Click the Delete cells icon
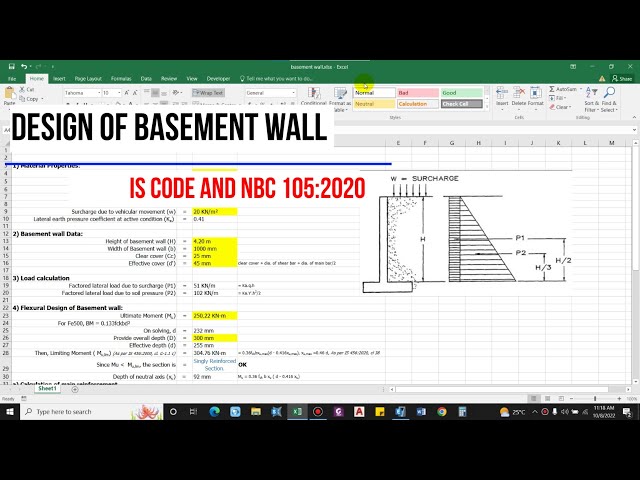This screenshot has width=640, height=480. click(x=519, y=93)
